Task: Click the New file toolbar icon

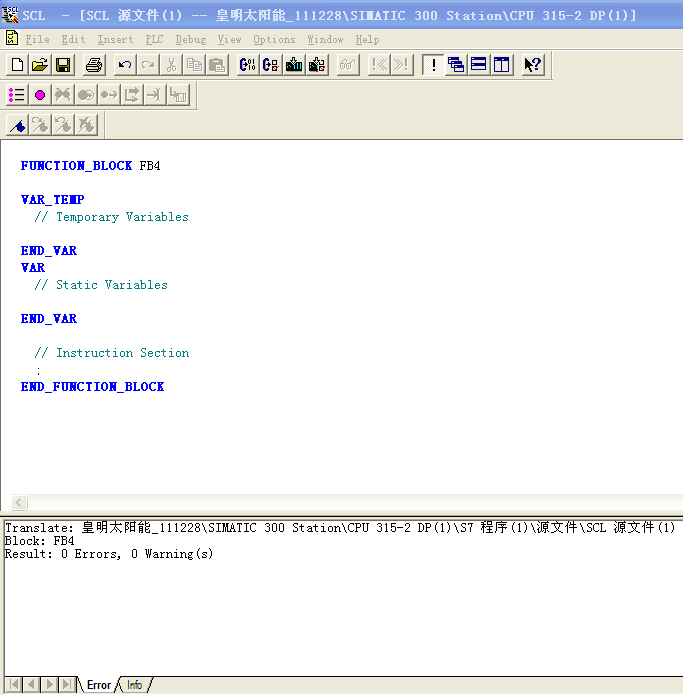Action: click(x=17, y=65)
